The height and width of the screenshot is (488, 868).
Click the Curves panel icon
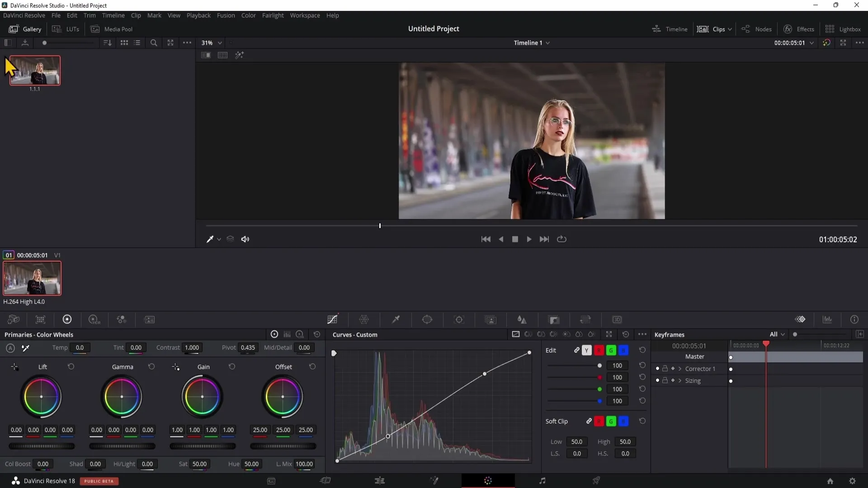tap(333, 319)
